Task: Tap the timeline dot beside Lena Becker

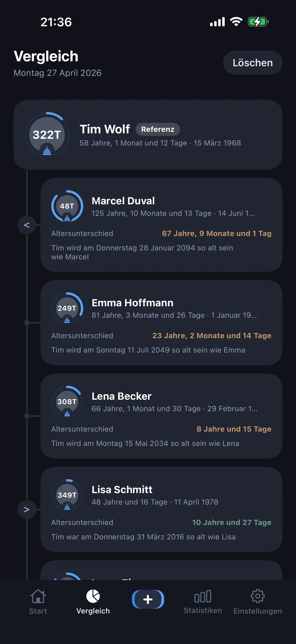Action: coord(27,416)
